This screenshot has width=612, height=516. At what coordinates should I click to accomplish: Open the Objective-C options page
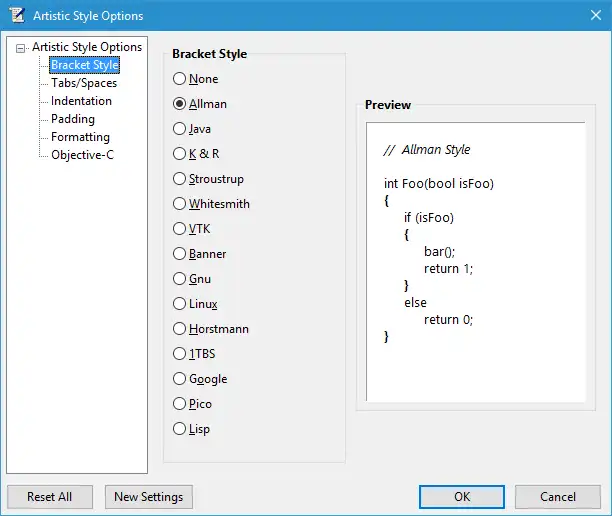(x=82, y=155)
